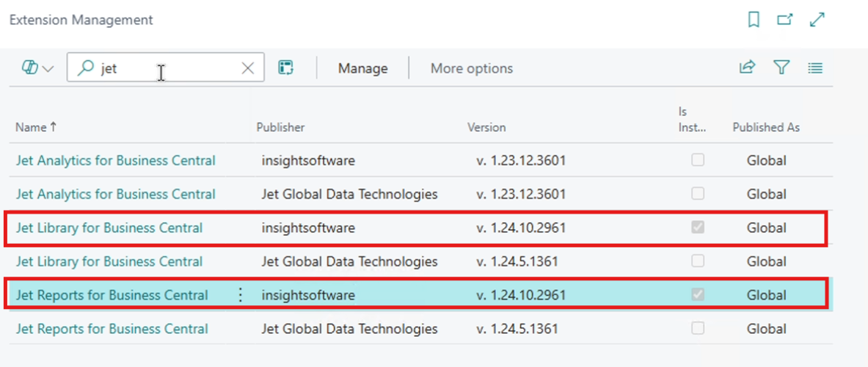Image resolution: width=868 pixels, height=367 pixels.
Task: Click the search magnifier icon
Action: [85, 68]
